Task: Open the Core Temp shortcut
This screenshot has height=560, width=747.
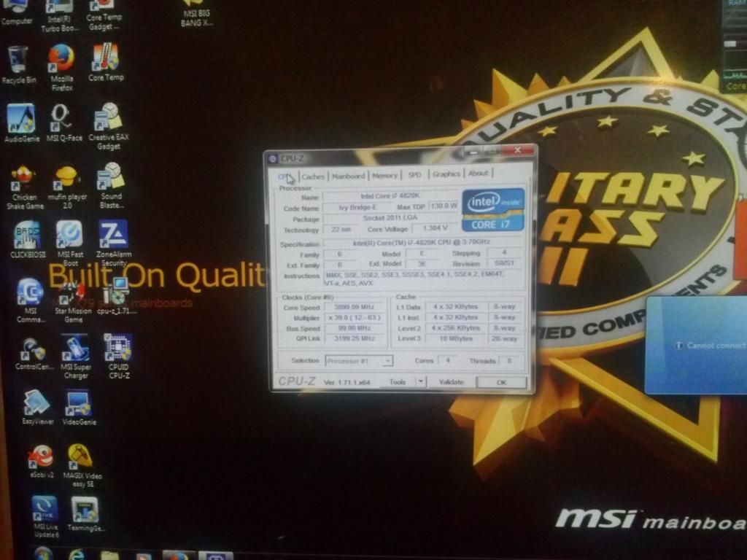Action: 106,63
